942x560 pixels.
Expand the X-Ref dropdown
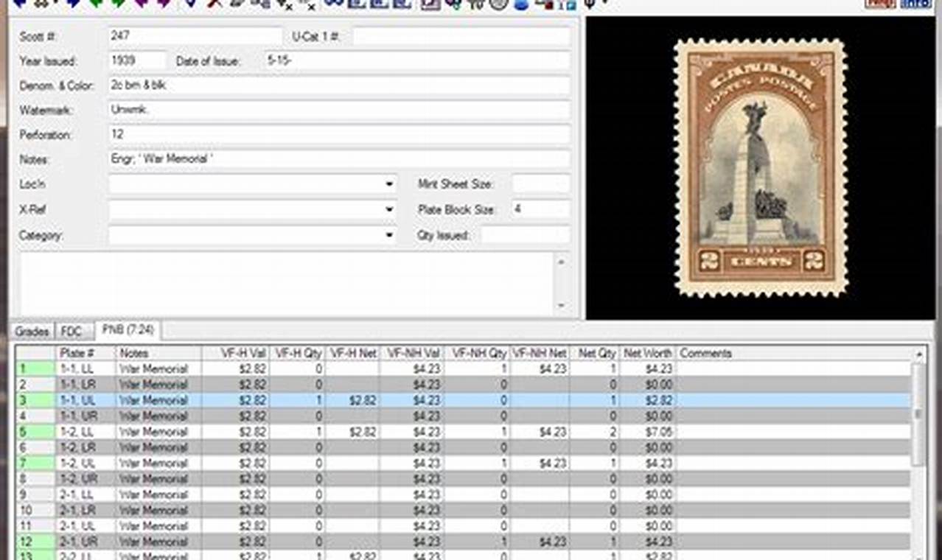390,209
